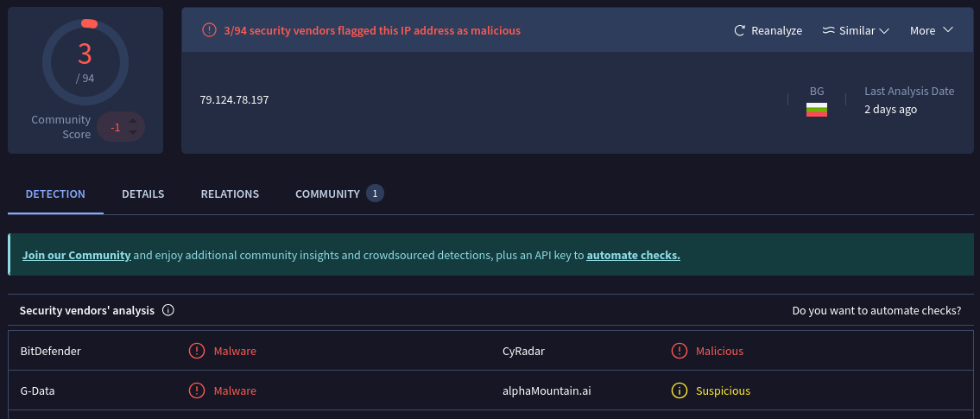Open the More dropdown menu
Image resolution: width=980 pixels, height=419 pixels.
pyautogui.click(x=931, y=30)
